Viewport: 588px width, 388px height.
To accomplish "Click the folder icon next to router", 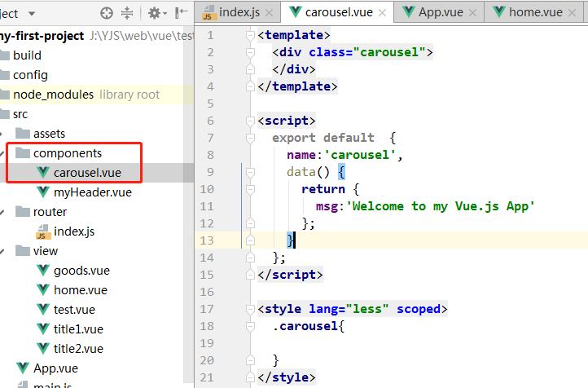I will tap(23, 211).
